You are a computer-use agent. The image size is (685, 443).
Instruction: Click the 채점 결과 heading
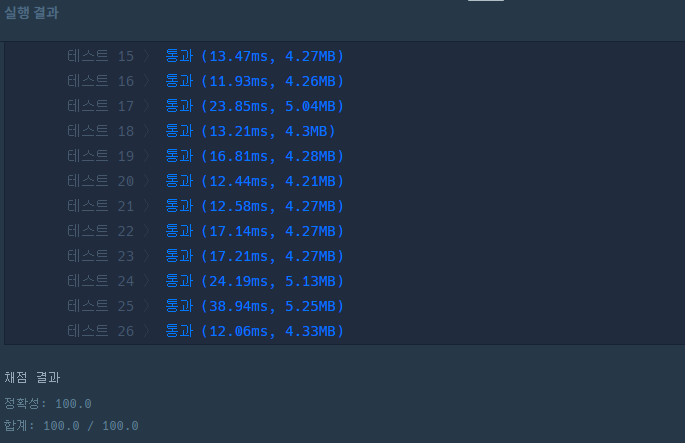tap(32, 377)
